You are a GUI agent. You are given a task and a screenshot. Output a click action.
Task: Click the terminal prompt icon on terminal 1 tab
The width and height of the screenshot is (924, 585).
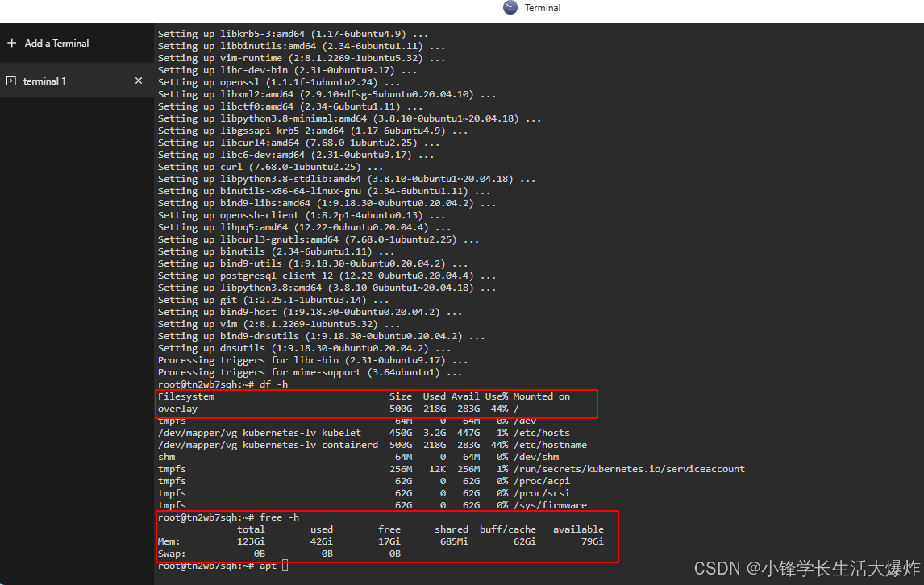(11, 81)
